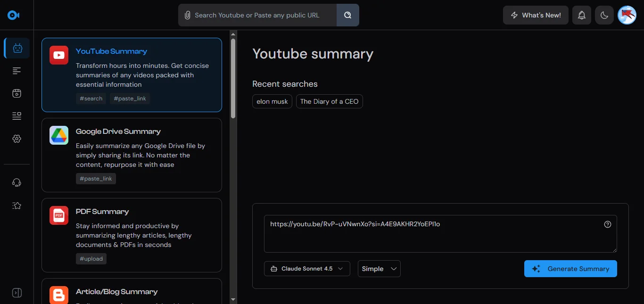Screen dimensions: 644x304
Task: Open the video reel sidebar icon
Action: pos(17,93)
